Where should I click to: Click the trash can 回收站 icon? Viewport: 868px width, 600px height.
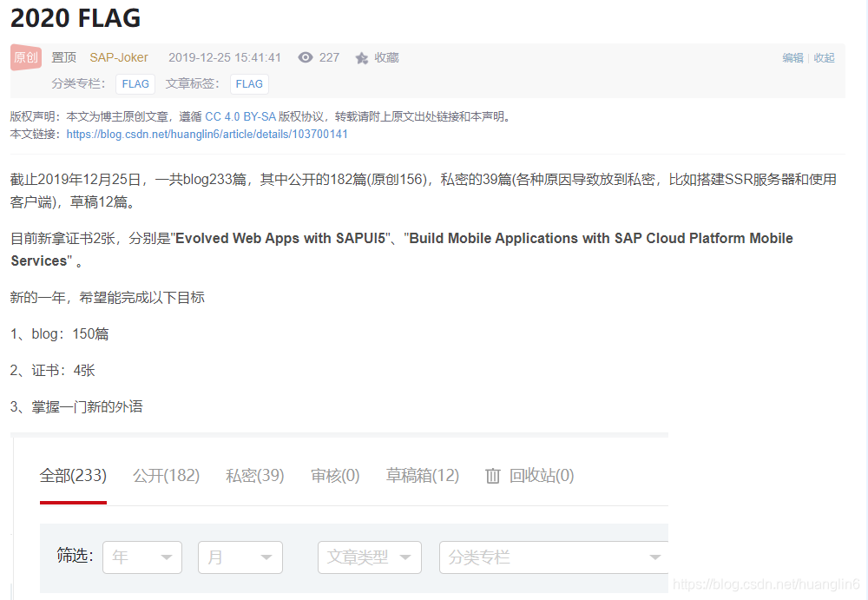493,476
